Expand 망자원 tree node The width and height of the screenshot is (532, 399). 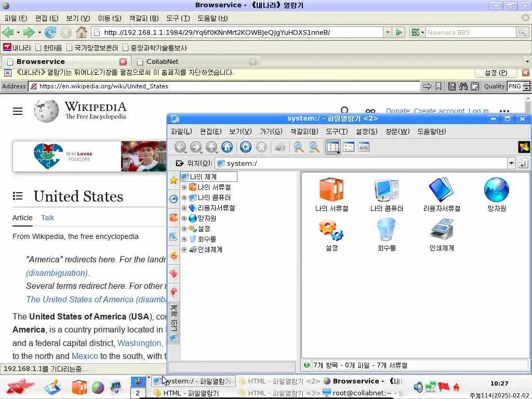click(x=184, y=219)
